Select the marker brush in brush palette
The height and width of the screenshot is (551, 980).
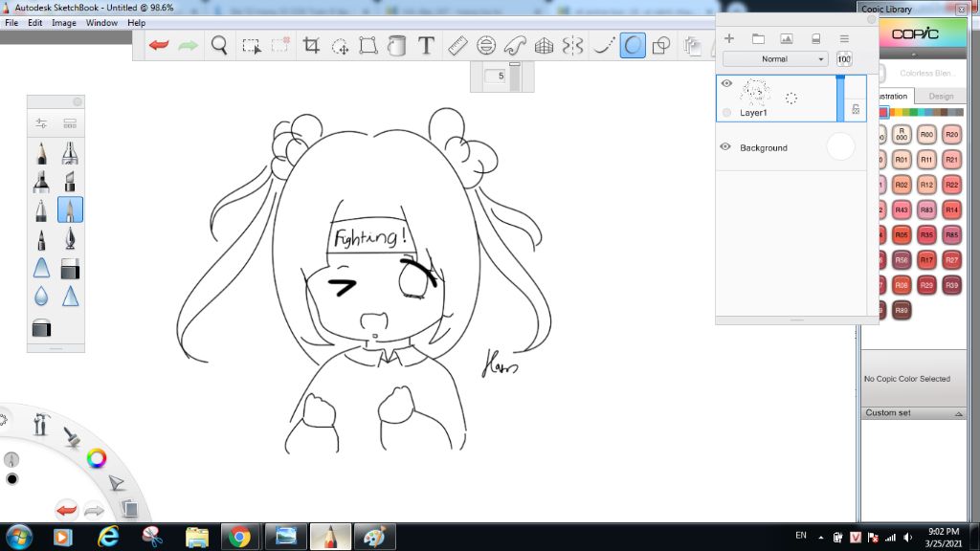(41, 181)
